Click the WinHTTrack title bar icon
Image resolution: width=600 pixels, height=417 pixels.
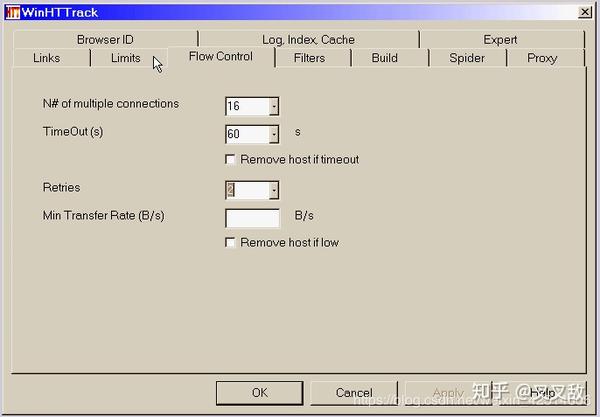13,12
